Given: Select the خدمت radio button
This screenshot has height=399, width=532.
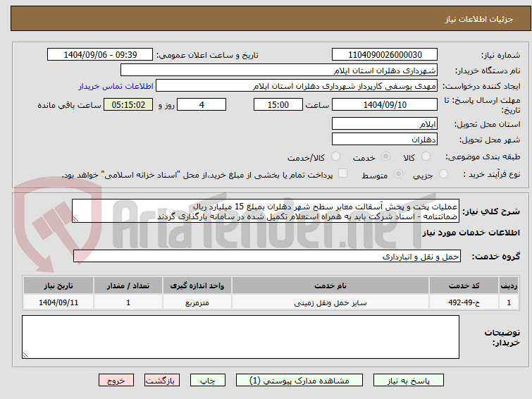Looking at the screenshot, I should [385, 156].
